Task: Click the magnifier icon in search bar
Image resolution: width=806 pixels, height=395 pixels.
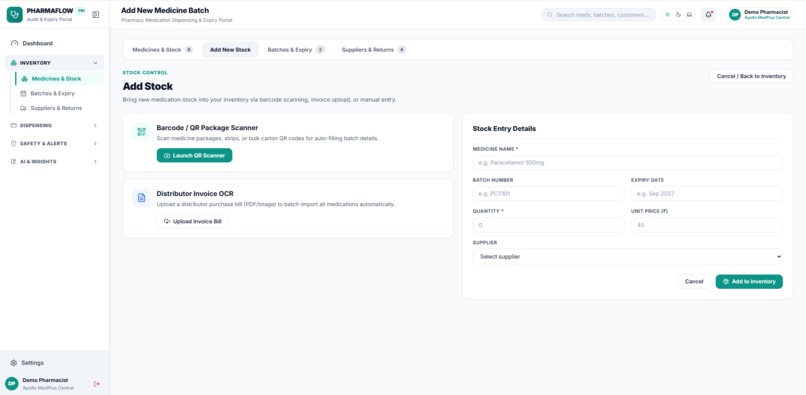Action: 550,15
